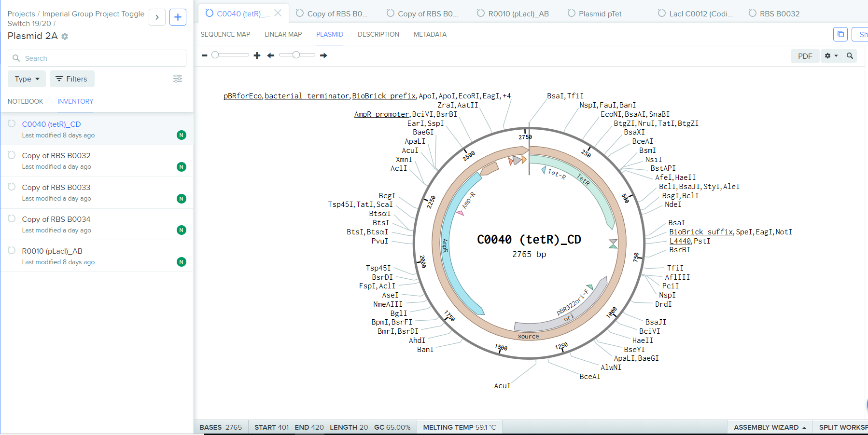Open the Filters button
868x435 pixels.
(72, 79)
